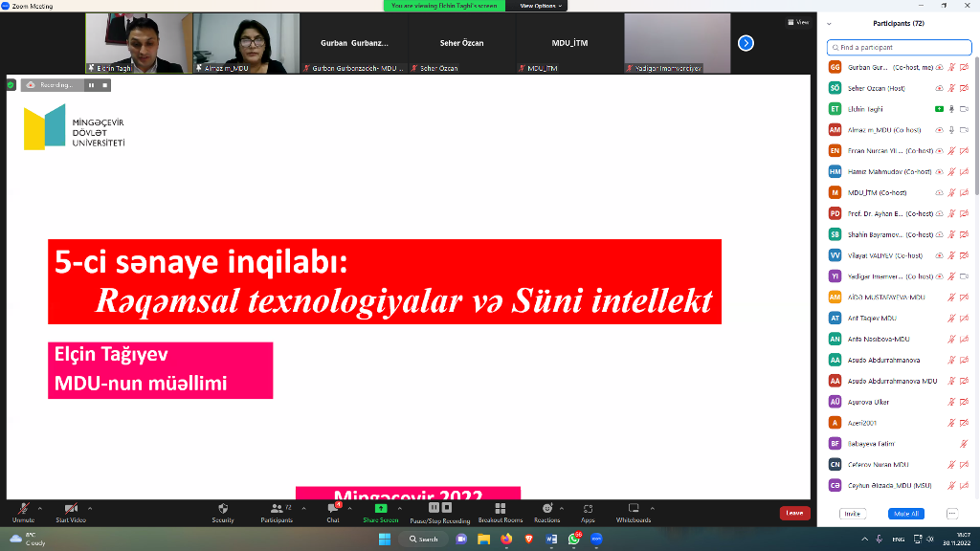Image resolution: width=980 pixels, height=551 pixels.
Task: Show next video thumbnails with blue arrow
Action: (746, 43)
